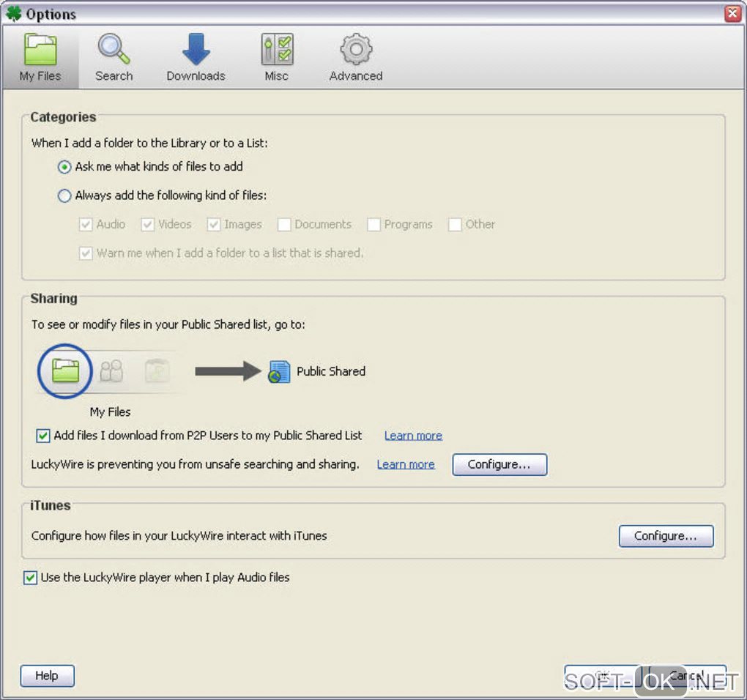The height and width of the screenshot is (700, 747).
Task: Open the My Files options tab
Action: (x=40, y=58)
